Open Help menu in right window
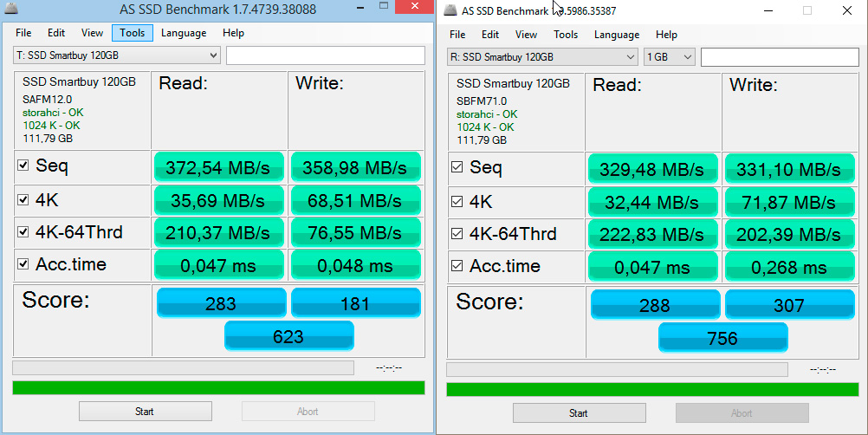This screenshot has width=868, height=435. tap(666, 35)
